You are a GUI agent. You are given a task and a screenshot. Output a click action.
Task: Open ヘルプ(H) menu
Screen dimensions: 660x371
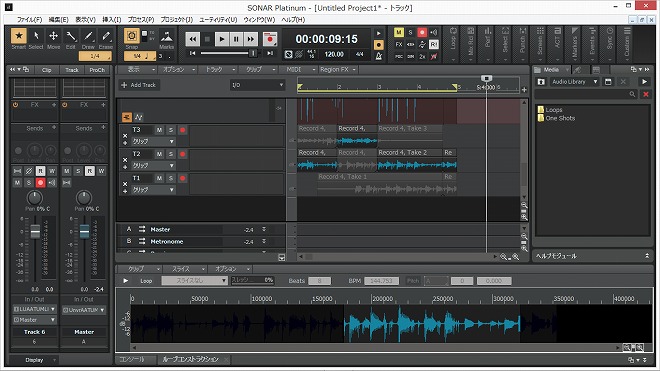click(x=293, y=19)
